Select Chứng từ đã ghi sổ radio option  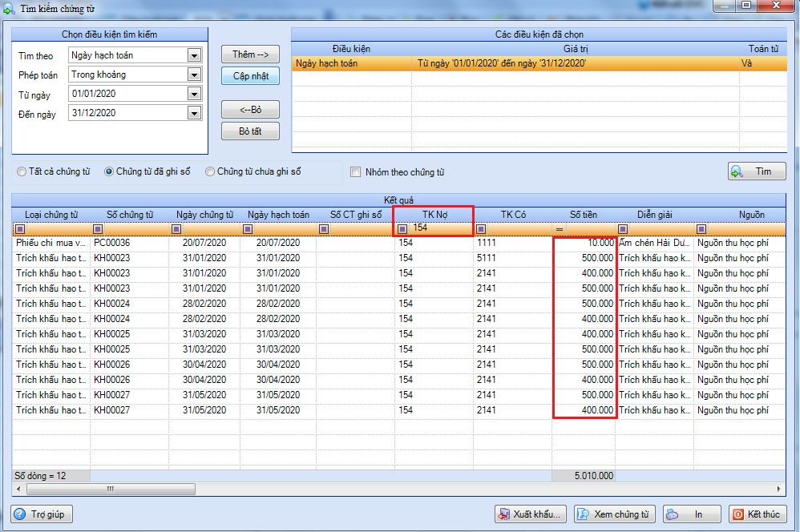(109, 172)
